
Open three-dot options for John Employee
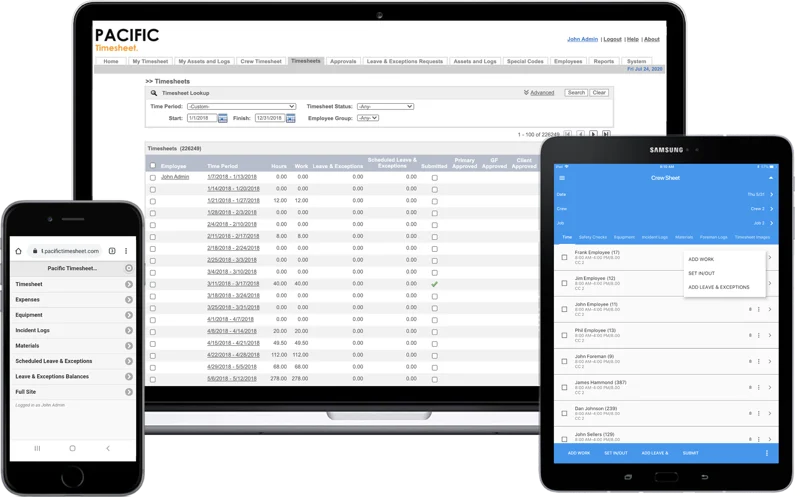pyautogui.click(x=759, y=308)
